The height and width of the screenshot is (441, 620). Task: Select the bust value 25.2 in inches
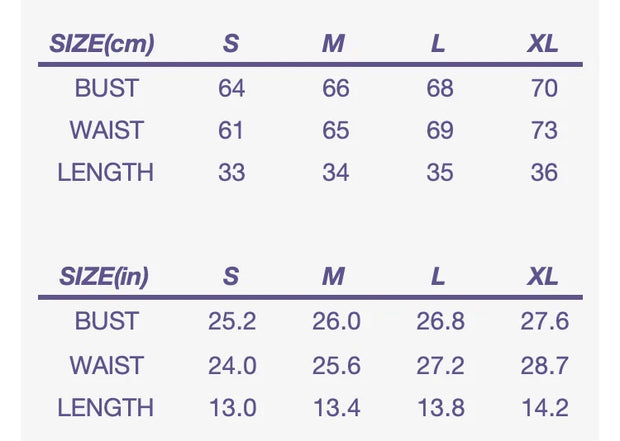point(232,322)
